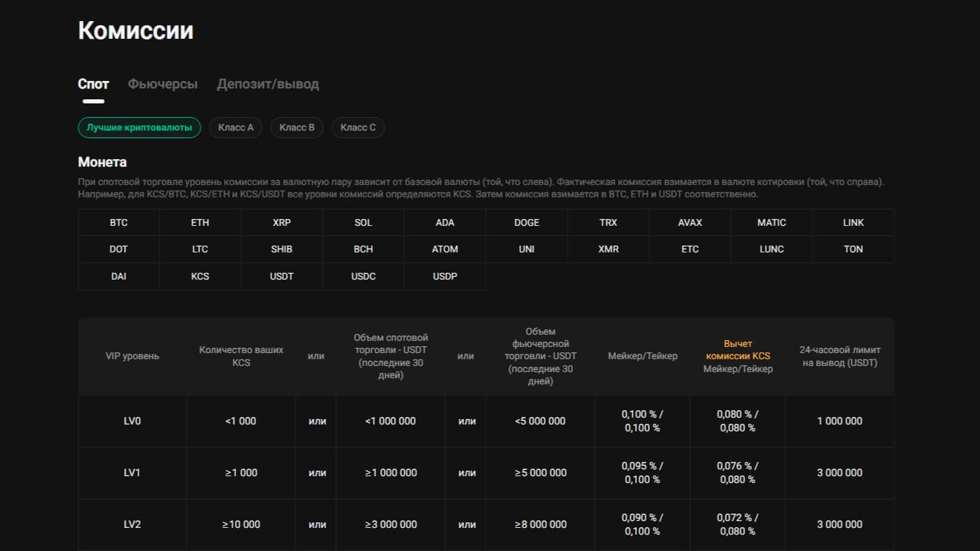
Task: Click the BTC coin cell
Action: 118,222
